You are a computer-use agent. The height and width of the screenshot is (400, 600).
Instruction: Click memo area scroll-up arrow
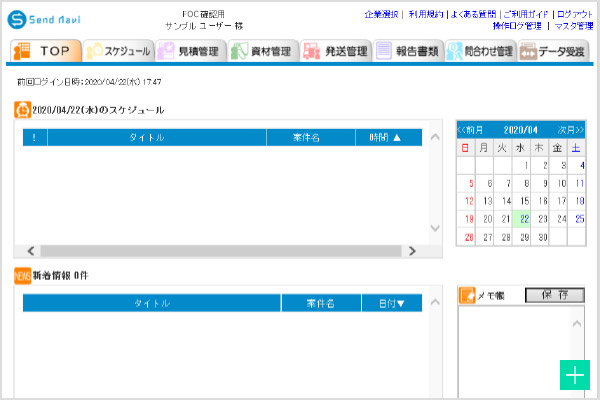point(577,324)
